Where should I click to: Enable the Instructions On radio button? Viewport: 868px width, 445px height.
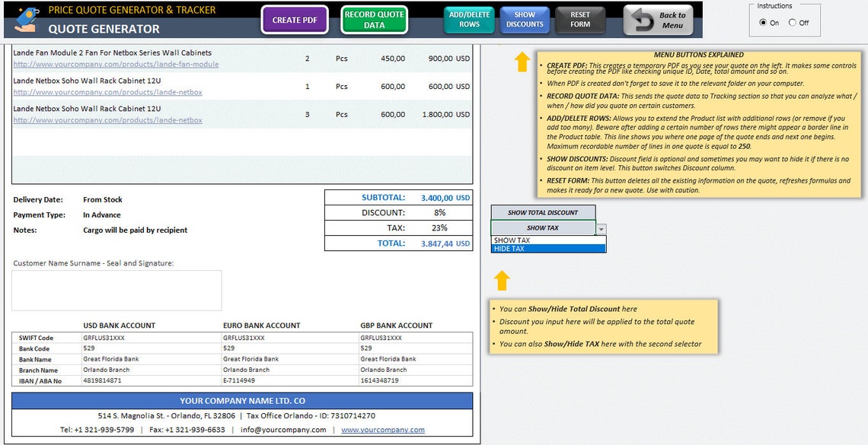[x=764, y=22]
